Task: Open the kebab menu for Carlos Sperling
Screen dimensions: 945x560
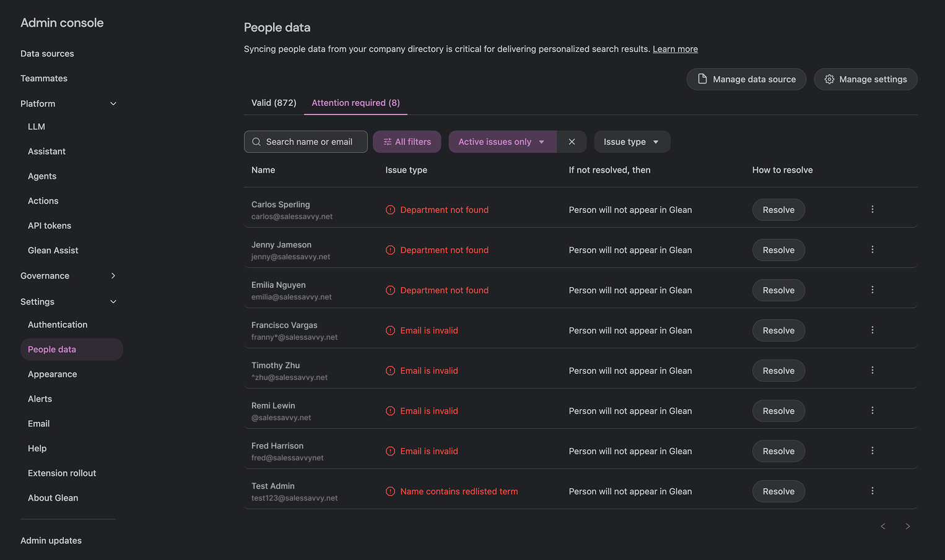Action: (872, 210)
